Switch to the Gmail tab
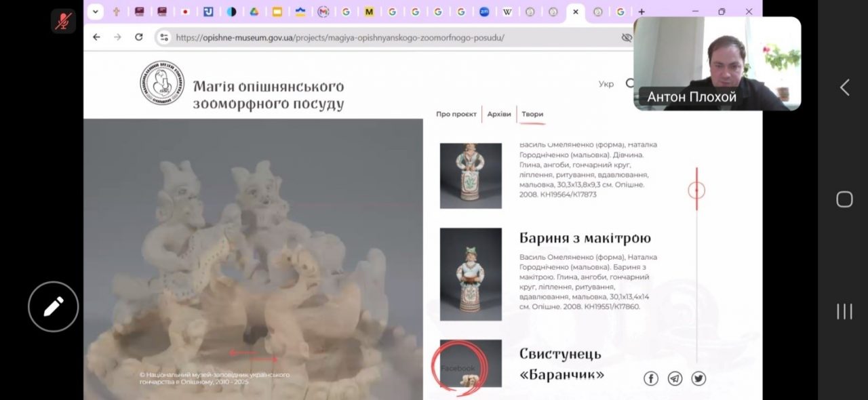This screenshot has height=400, width=868. click(323, 12)
